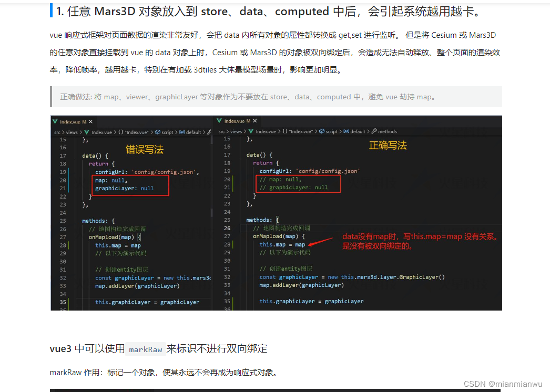Open the CSDN @mianmianwu author link
Screen dimensions: 550x392
point(503,384)
